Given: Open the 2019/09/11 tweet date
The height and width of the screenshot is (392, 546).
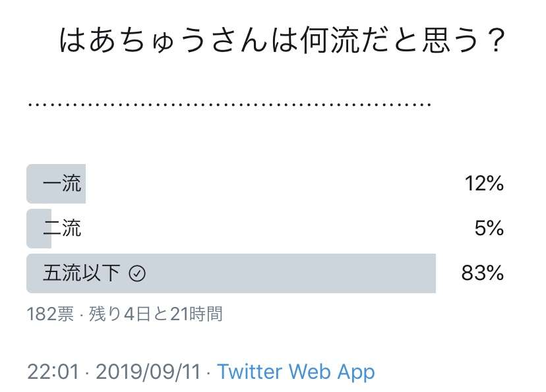Looking at the screenshot, I should [x=148, y=372].
